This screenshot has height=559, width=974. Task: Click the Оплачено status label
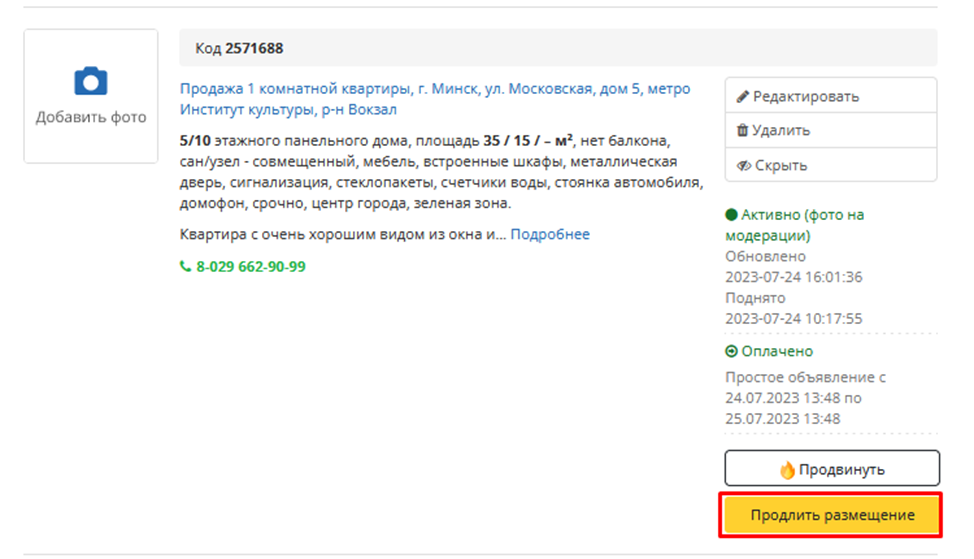(777, 351)
